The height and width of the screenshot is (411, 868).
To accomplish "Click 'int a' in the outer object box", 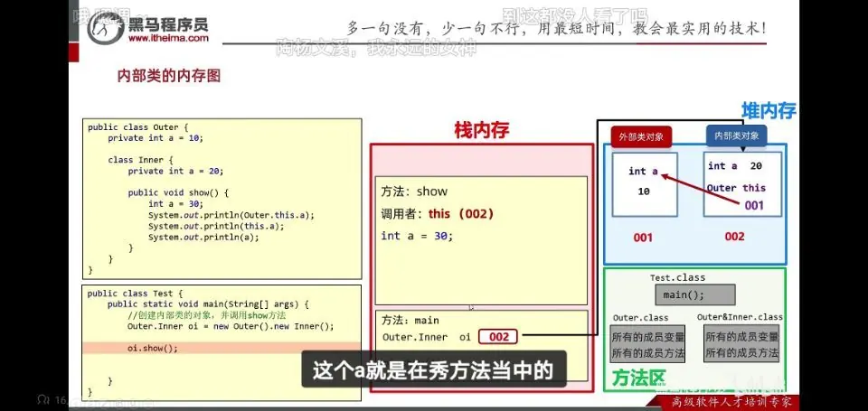I will [643, 172].
